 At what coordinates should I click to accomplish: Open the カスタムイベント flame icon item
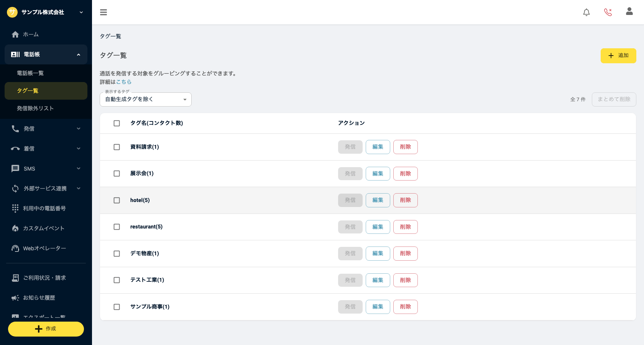[x=15, y=228]
